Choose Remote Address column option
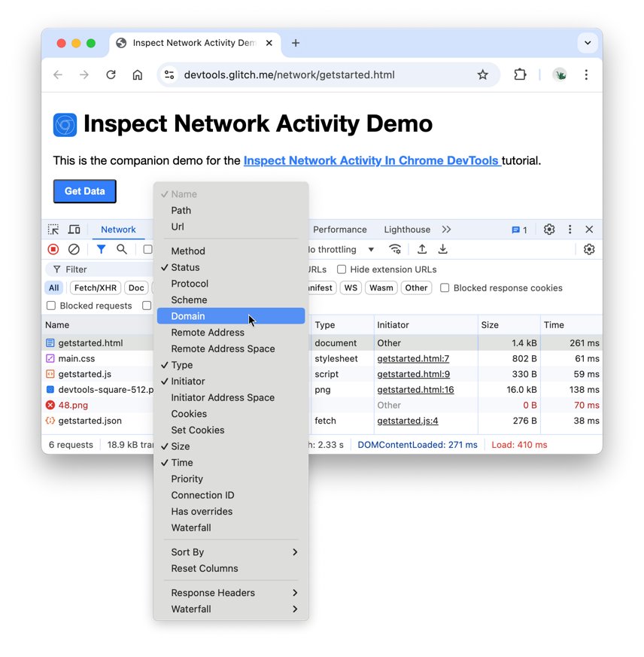The image size is (644, 657). coord(231,333)
